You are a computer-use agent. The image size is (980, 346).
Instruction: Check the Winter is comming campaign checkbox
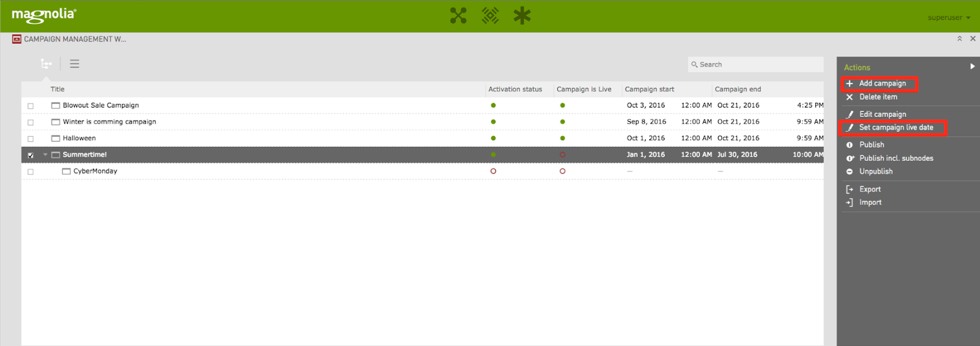31,122
